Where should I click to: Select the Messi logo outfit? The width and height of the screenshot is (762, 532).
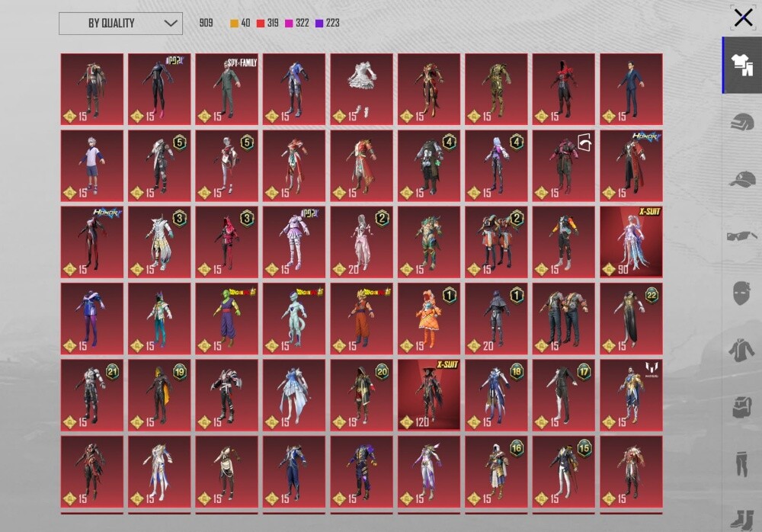(631, 396)
